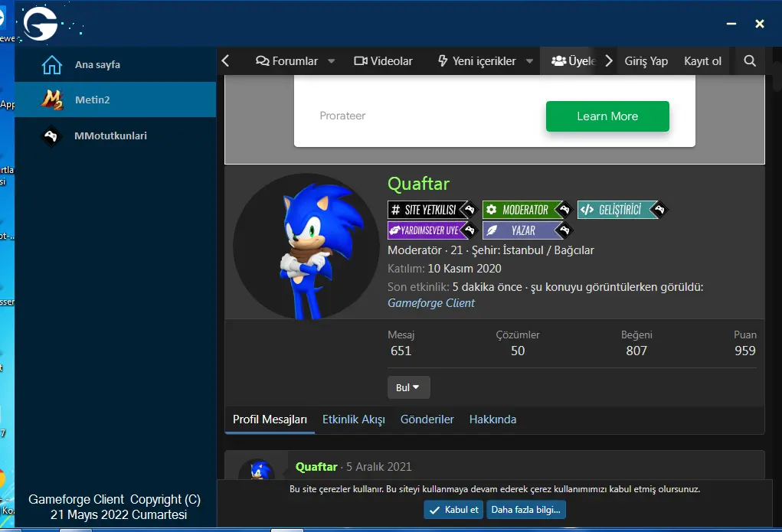
Task: Open Quaftar's large Sonic avatar
Action: 306,246
